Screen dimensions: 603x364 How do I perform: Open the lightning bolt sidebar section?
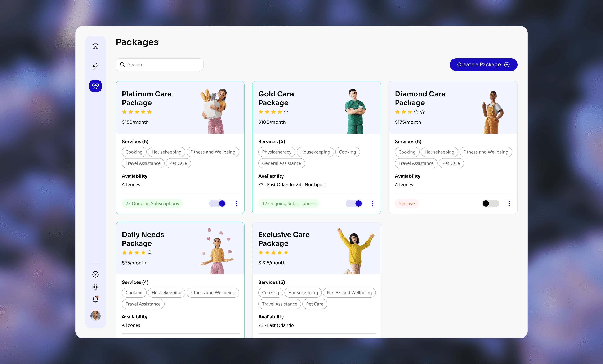click(95, 66)
